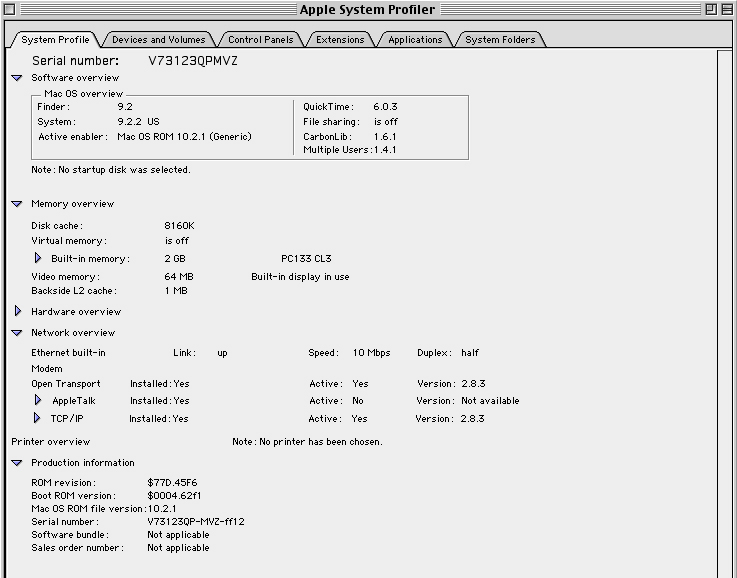The height and width of the screenshot is (578, 737).
Task: Click the Mac OS ROM 10.2.1 (Generic) text
Action: (184, 137)
